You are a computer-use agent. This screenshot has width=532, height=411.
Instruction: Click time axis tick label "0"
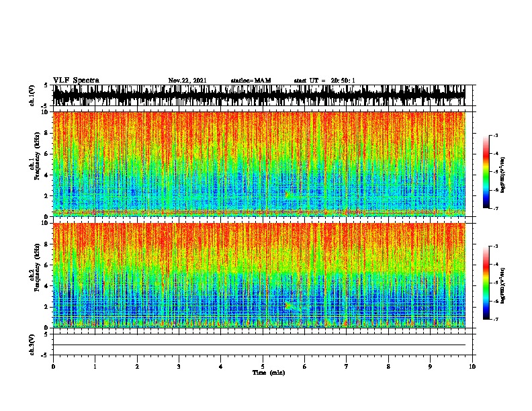tap(53, 367)
